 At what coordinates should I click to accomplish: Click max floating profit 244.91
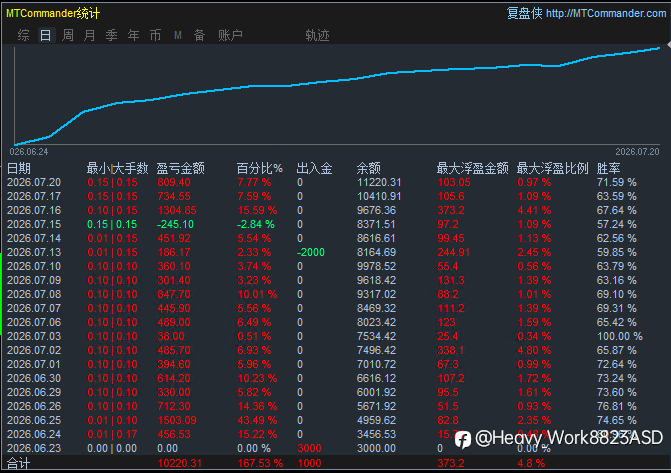click(x=454, y=253)
